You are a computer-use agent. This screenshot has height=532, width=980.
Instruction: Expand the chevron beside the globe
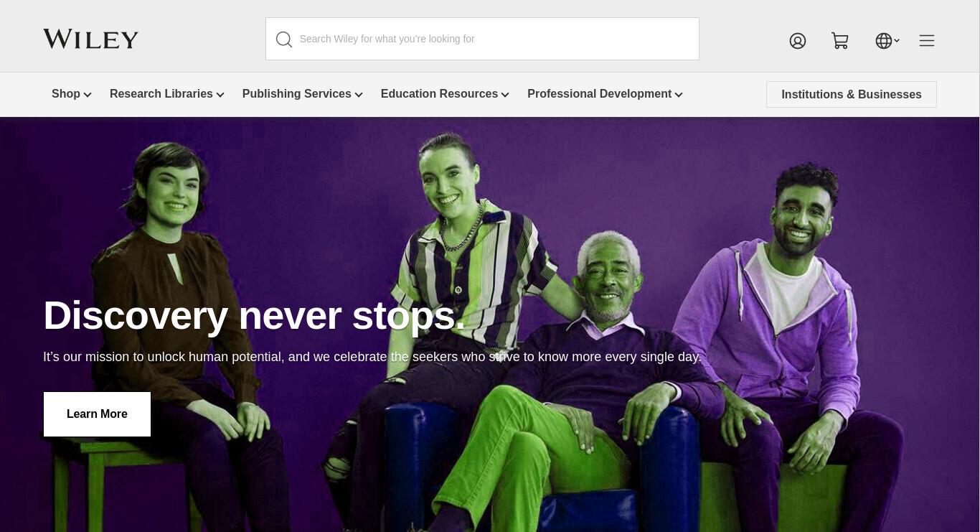(897, 41)
